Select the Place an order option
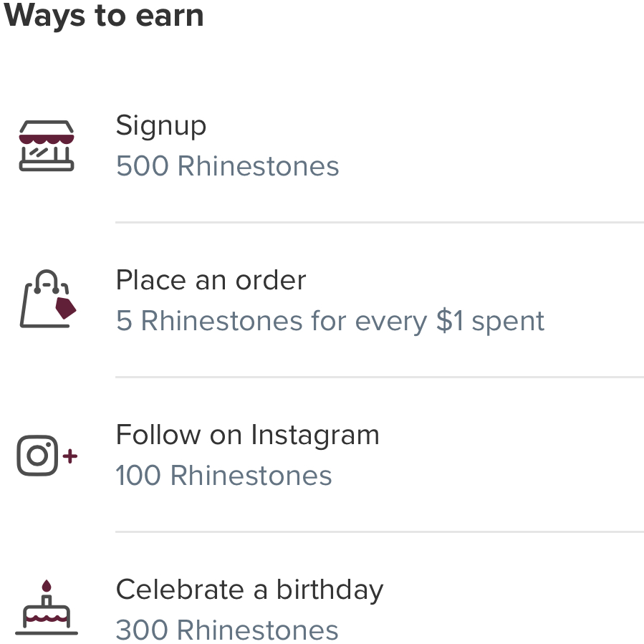The image size is (644, 644). click(x=211, y=280)
